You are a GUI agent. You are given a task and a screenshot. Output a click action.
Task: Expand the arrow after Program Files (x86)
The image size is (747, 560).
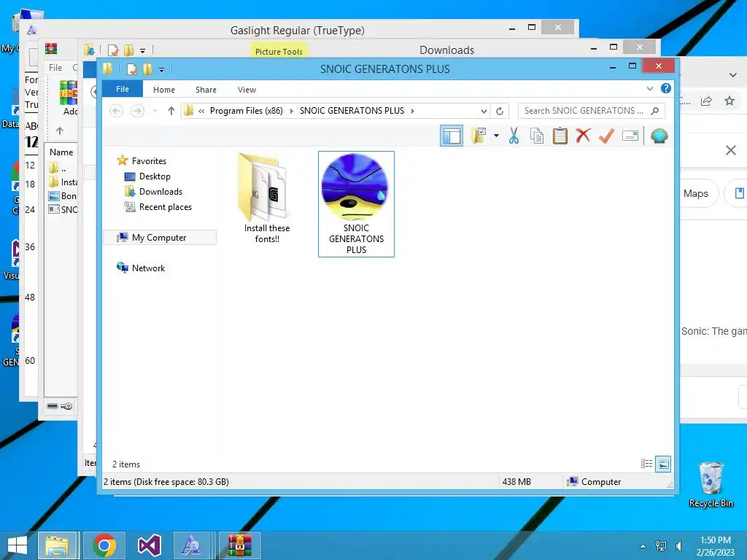[291, 111]
